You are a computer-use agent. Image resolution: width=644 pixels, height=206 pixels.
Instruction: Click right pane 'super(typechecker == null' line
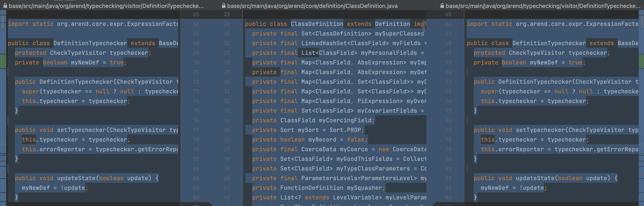click(560, 91)
